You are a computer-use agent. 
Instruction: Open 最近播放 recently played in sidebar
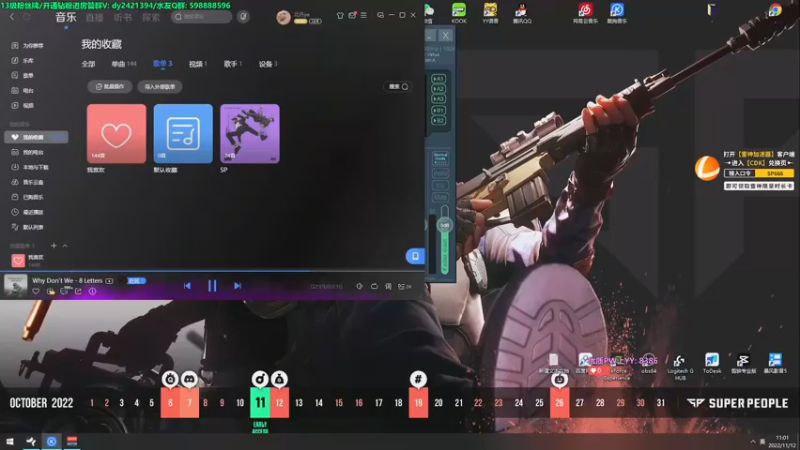tap(28, 212)
